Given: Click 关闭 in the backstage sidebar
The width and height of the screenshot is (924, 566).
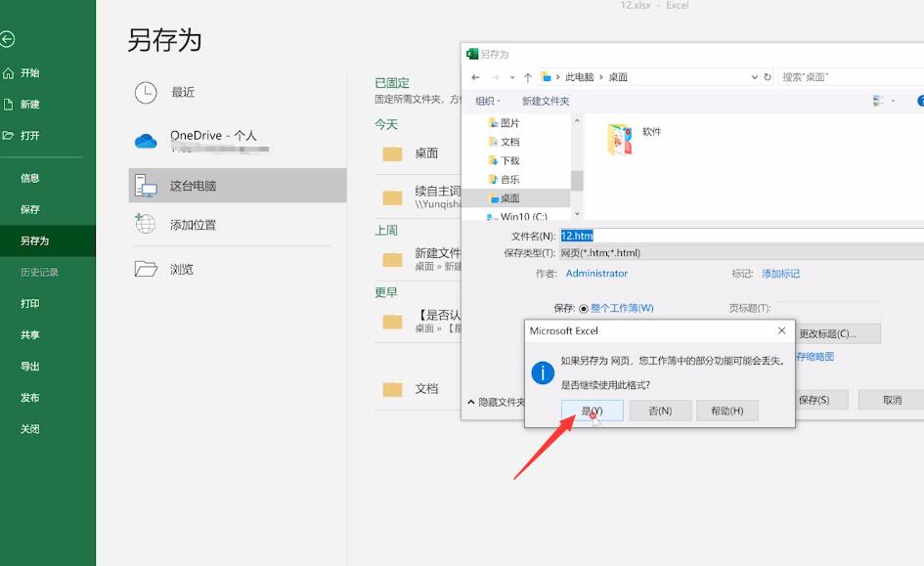Looking at the screenshot, I should pos(29,429).
